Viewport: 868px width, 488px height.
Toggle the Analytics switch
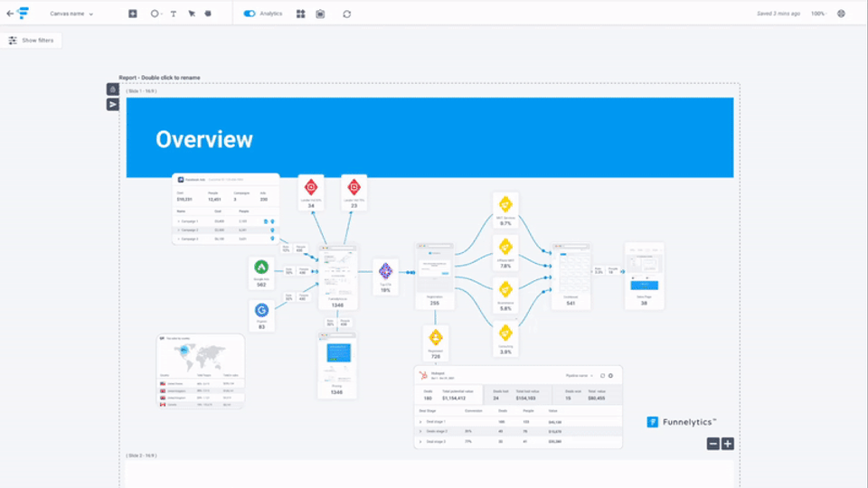pyautogui.click(x=250, y=14)
